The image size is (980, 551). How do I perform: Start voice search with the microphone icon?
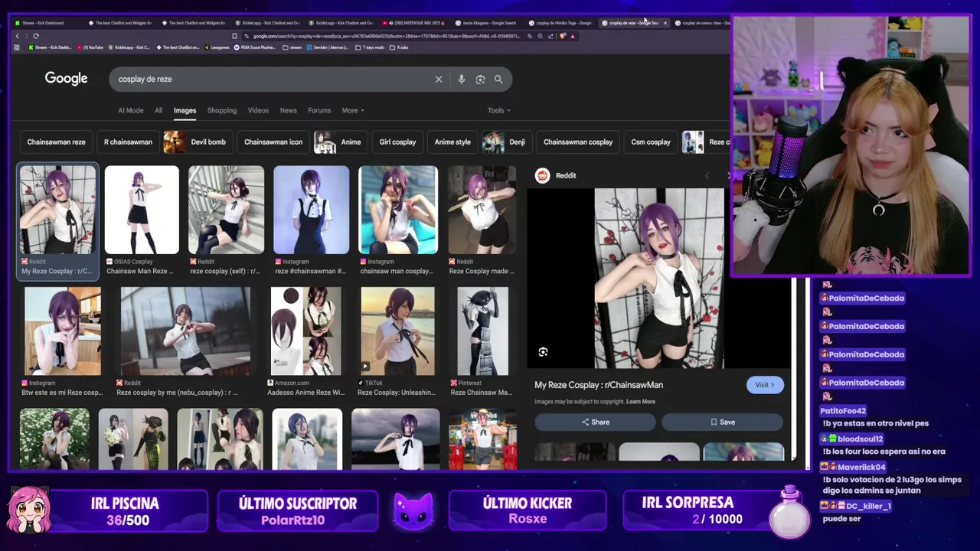461,79
